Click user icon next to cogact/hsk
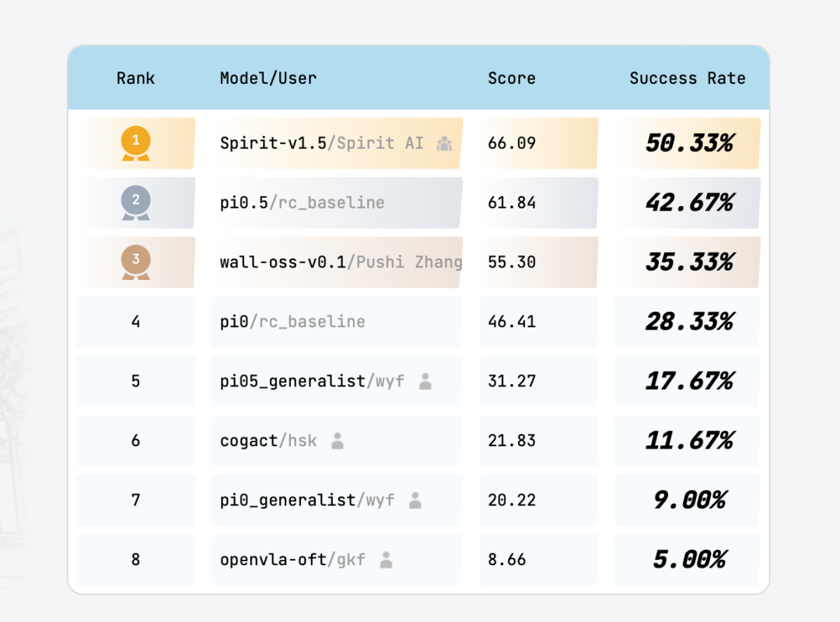 337,441
